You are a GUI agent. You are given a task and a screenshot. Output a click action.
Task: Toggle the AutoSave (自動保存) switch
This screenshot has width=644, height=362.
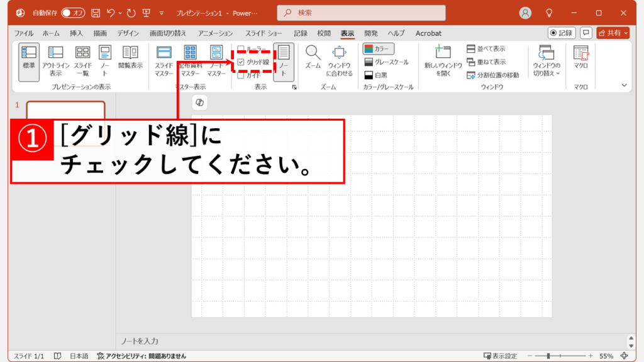click(x=73, y=13)
